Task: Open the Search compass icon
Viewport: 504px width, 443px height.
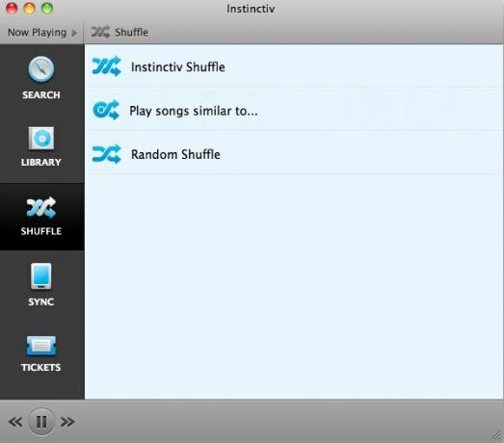Action: click(40, 69)
